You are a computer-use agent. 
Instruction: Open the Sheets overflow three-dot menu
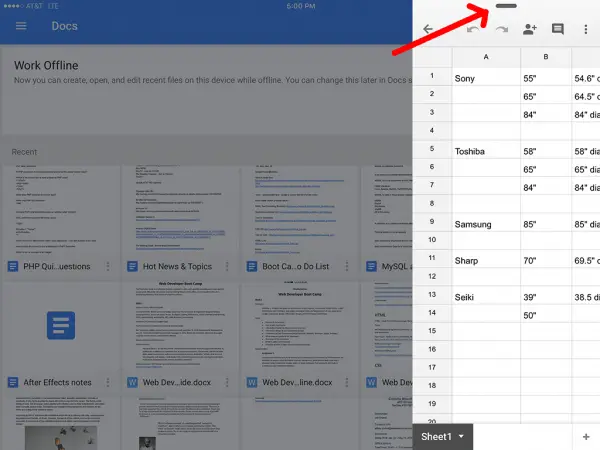pos(585,29)
